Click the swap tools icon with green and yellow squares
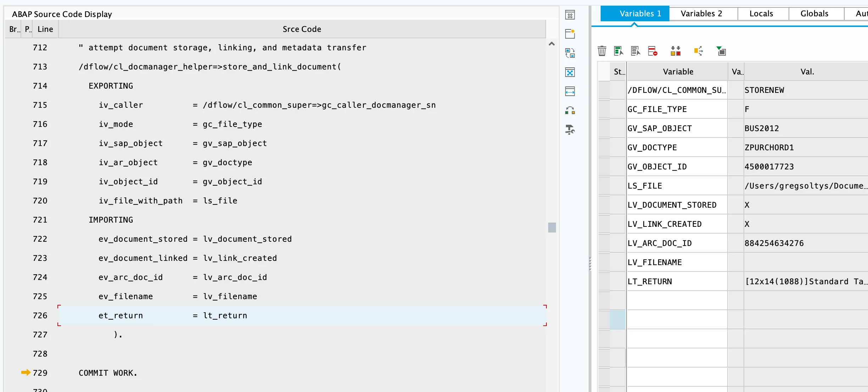Screen dimensions: 868x392 [x=570, y=111]
